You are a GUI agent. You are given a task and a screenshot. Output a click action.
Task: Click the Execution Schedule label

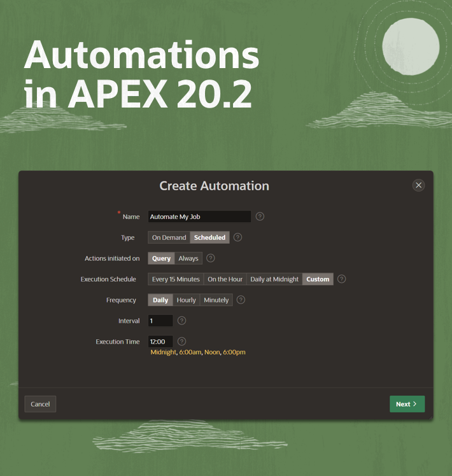[108, 279]
